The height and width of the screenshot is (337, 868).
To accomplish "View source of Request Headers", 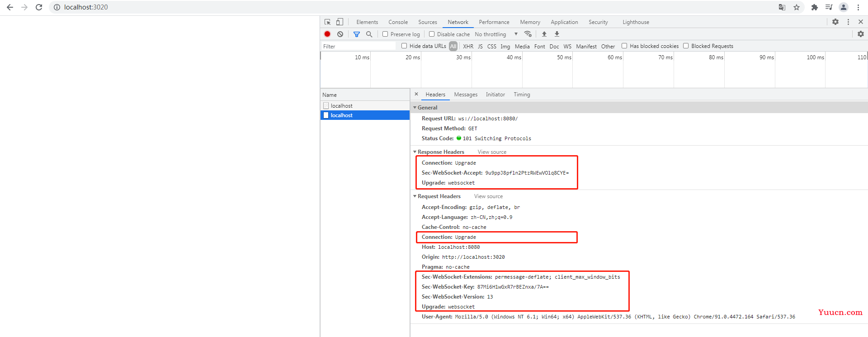I will point(488,196).
